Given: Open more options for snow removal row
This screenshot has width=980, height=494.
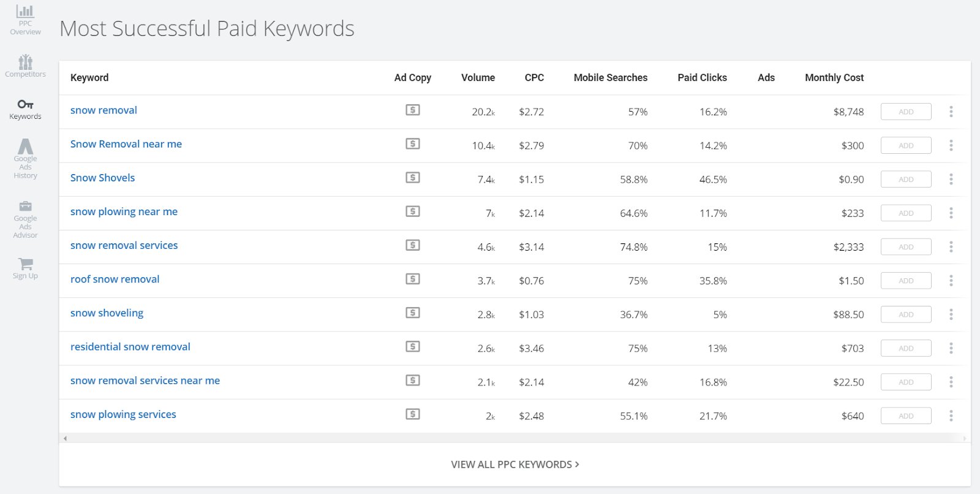Looking at the screenshot, I should click(951, 112).
